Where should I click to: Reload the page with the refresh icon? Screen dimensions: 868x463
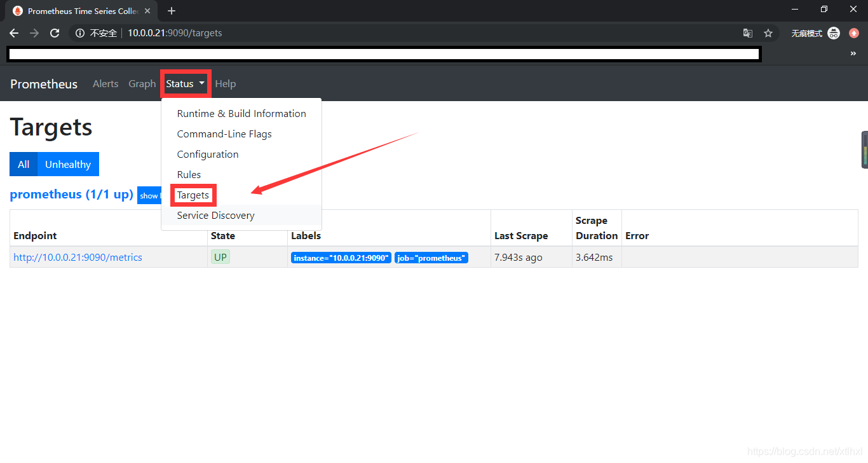point(55,33)
